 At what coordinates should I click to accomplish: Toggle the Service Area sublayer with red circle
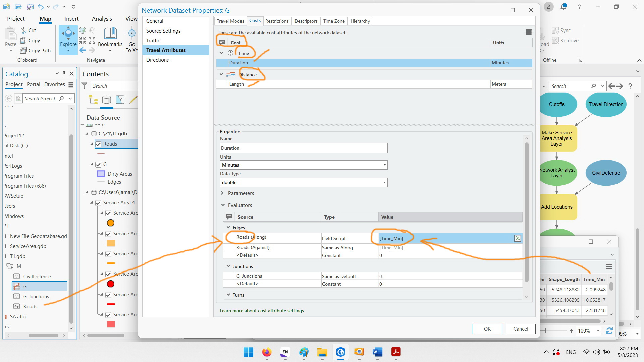pos(108,274)
